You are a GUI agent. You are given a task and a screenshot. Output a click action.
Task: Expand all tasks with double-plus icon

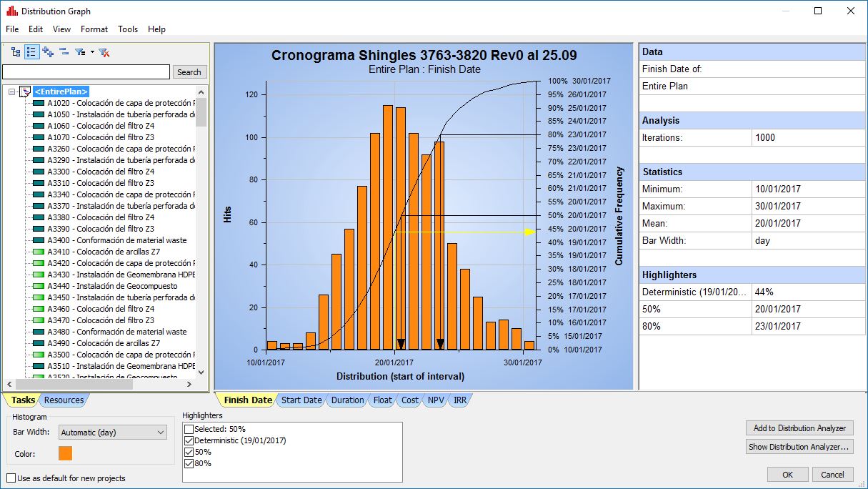coord(48,52)
